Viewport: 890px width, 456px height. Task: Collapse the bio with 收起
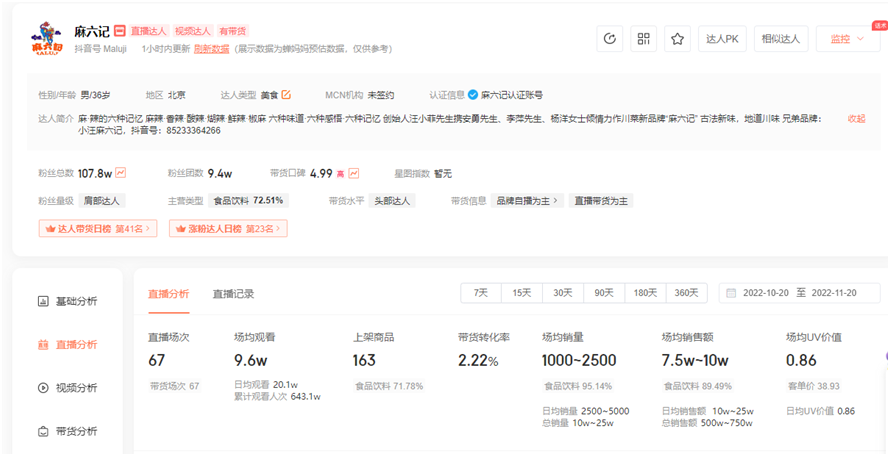857,119
